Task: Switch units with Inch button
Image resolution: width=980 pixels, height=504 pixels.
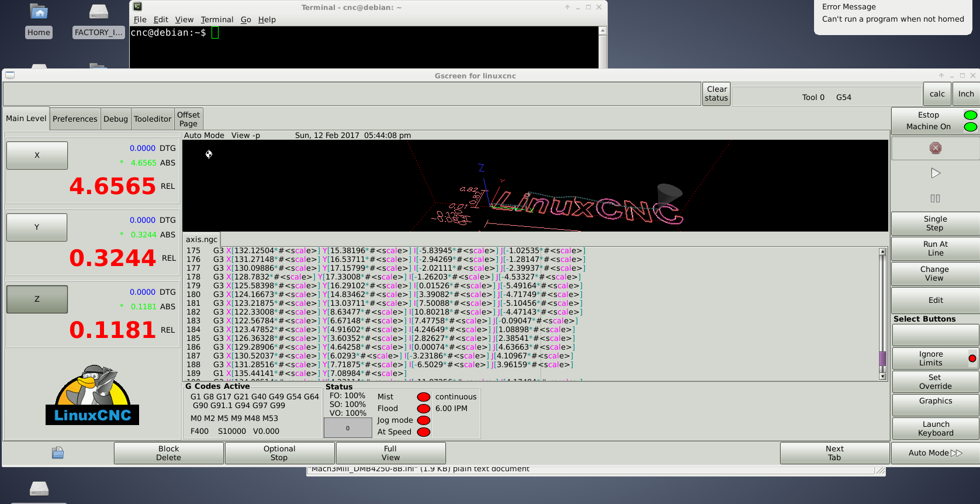Action: coord(966,94)
